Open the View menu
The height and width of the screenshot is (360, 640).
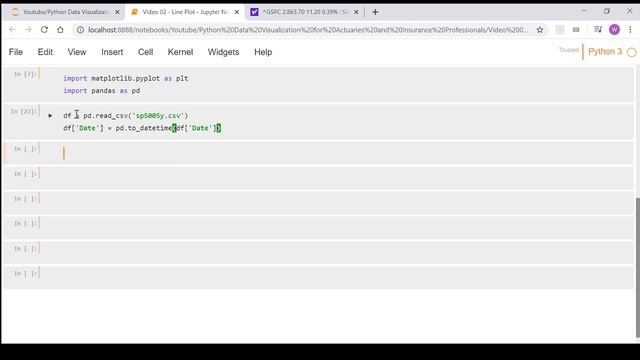tap(77, 52)
